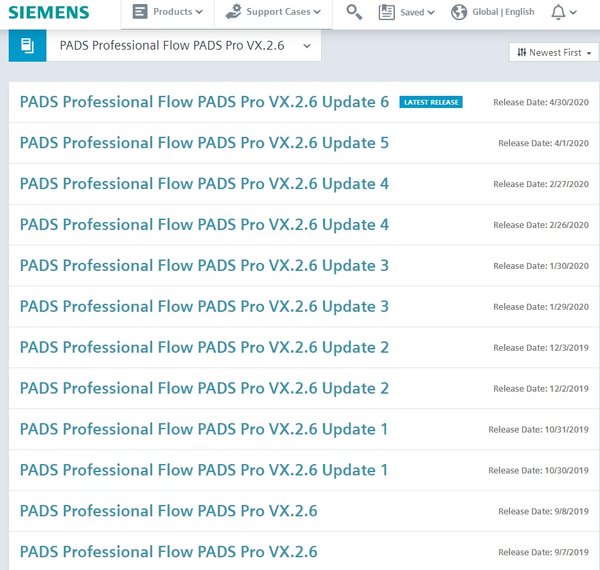Open Update 2 released 12/3/2019
This screenshot has width=600, height=570.
pyautogui.click(x=204, y=348)
